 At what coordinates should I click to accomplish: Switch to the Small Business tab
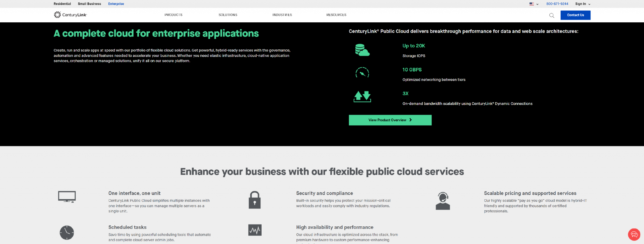[90, 4]
